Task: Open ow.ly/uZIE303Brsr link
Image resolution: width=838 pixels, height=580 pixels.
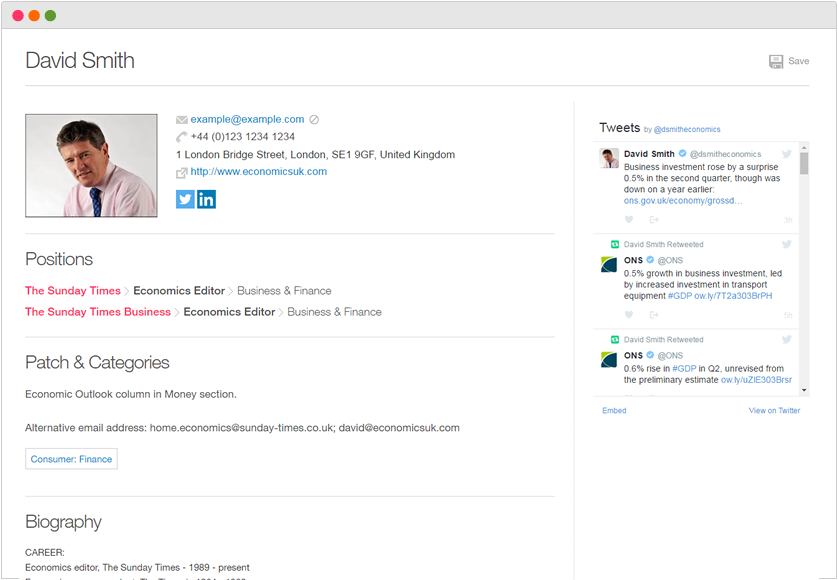Action: pos(756,380)
